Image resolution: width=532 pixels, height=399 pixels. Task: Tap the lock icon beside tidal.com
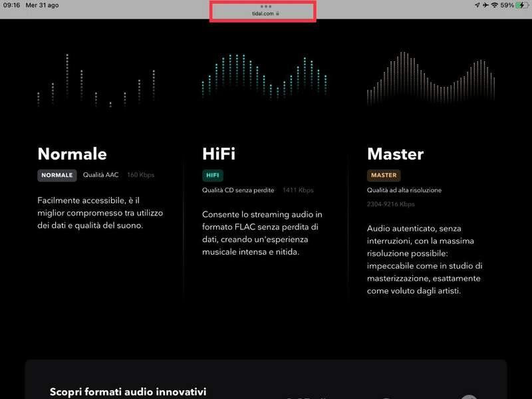tap(278, 13)
